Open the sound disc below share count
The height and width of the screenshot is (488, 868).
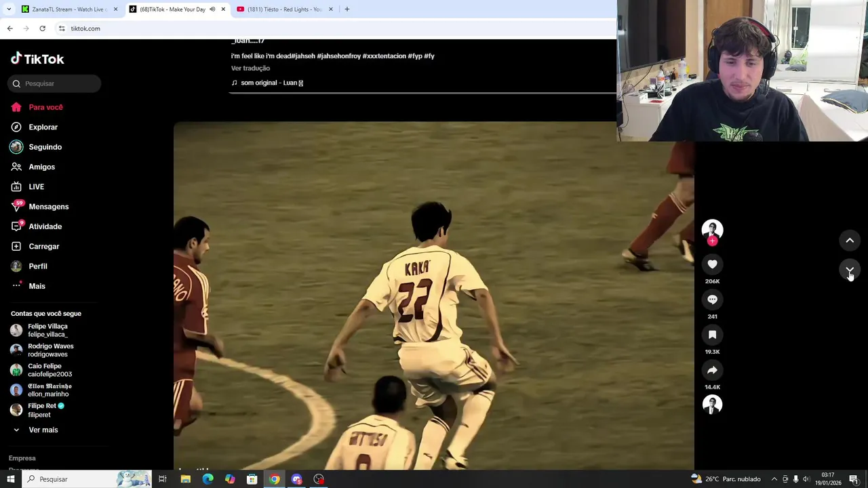712,405
